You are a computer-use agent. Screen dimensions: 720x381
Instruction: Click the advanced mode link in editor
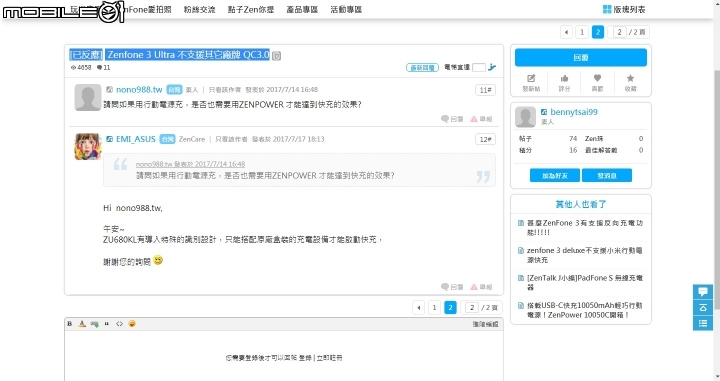485,324
